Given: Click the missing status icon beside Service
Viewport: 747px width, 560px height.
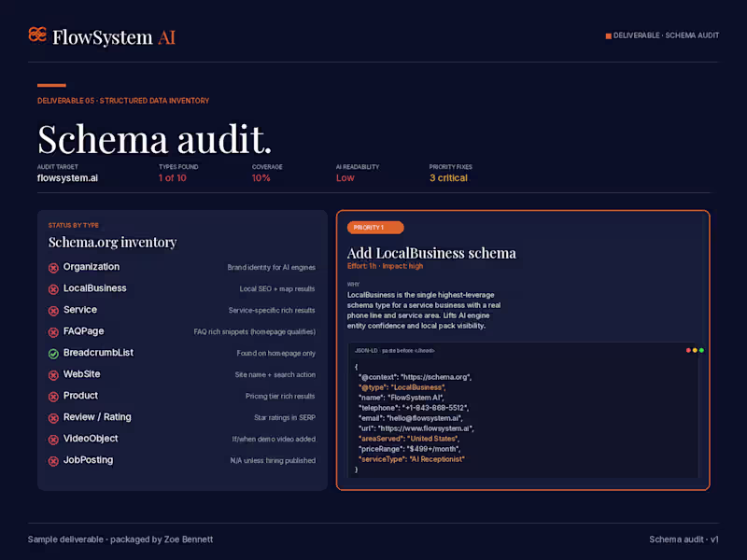Looking at the screenshot, I should (53, 311).
